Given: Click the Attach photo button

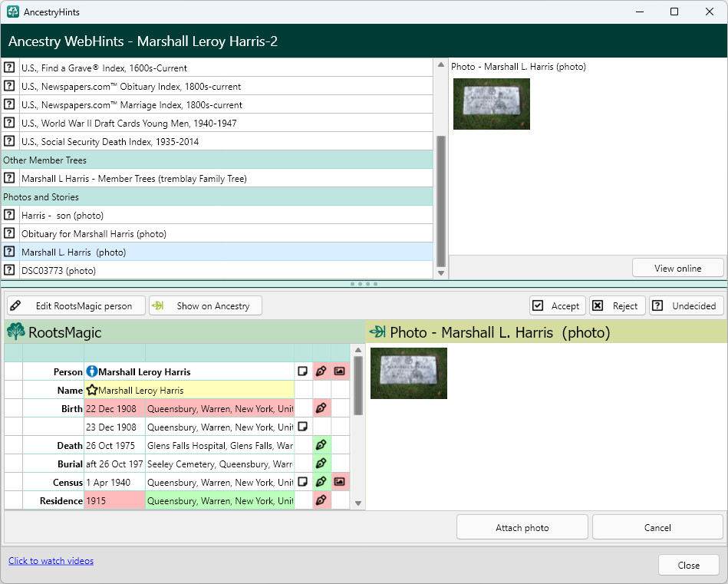Looking at the screenshot, I should point(522,527).
